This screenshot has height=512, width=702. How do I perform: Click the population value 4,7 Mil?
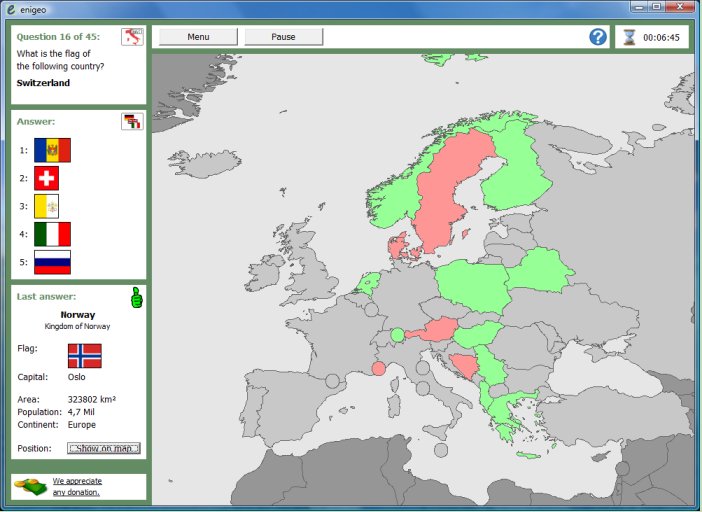81,412
